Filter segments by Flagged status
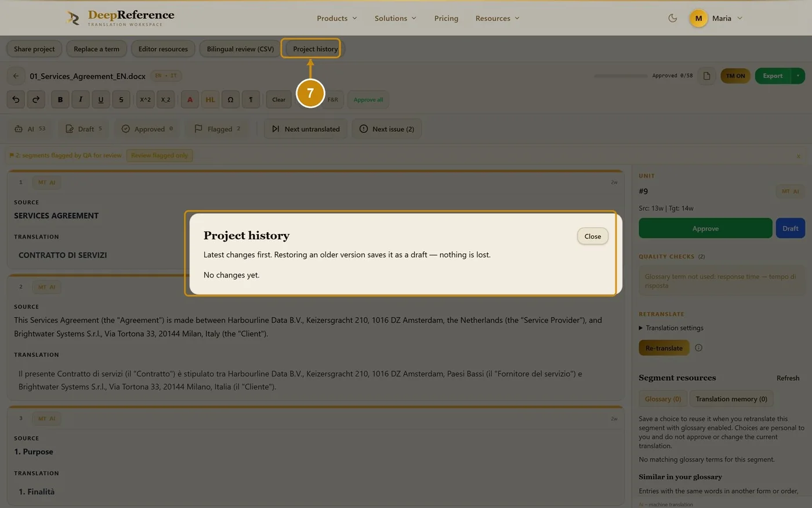Image resolution: width=812 pixels, height=508 pixels. tap(217, 129)
